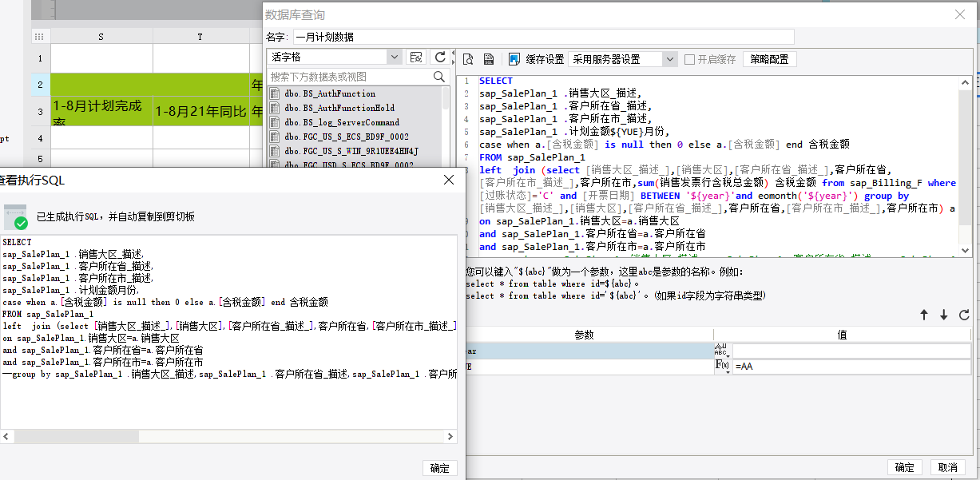The width and height of the screenshot is (980, 480).
Task: Open the 活字格 data connection dropdown
Action: coord(394,58)
